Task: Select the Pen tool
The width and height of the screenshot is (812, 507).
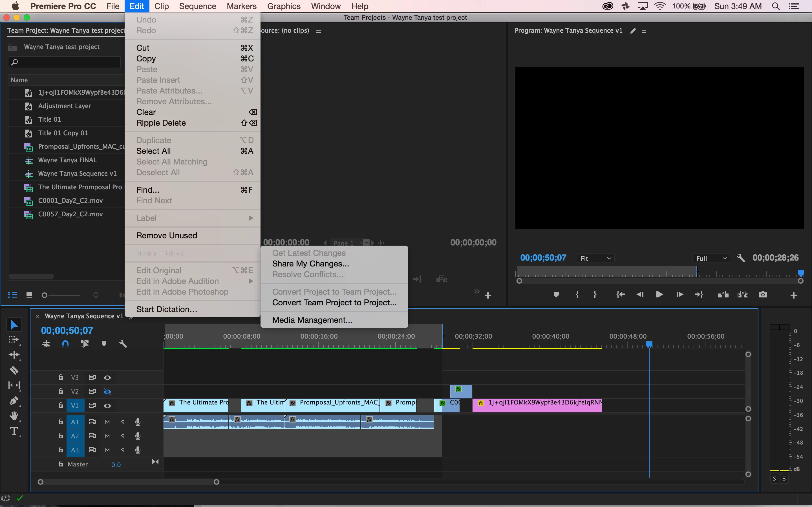Action: coord(14,401)
